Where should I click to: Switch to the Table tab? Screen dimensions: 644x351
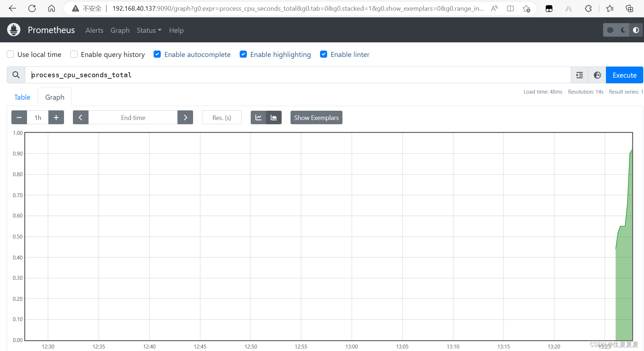point(22,97)
